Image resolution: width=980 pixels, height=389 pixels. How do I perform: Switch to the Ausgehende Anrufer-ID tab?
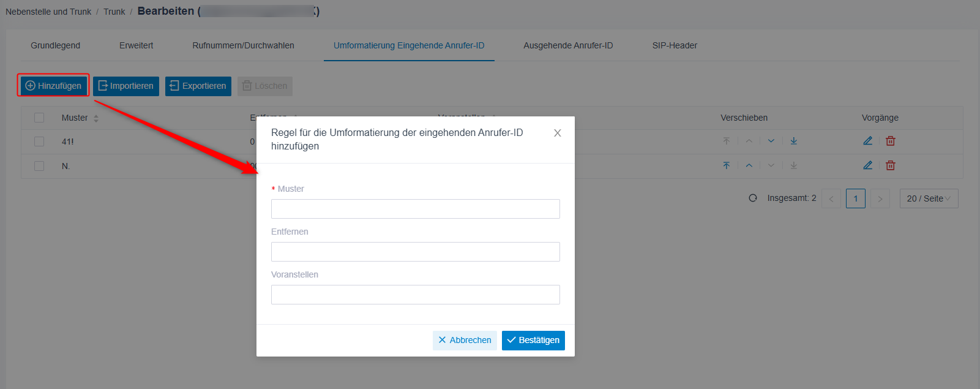click(568, 45)
